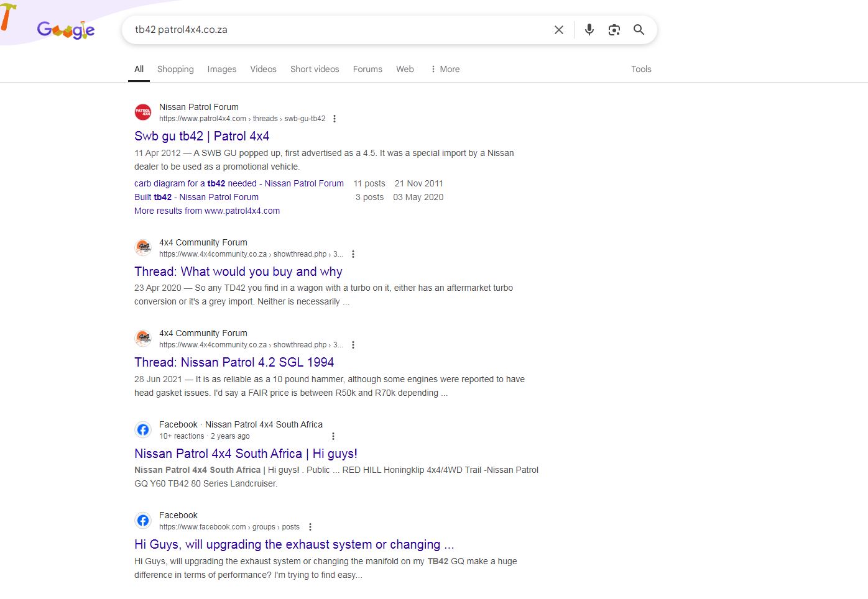Open the 'Swb gu tb42 | Patrol 4x4' result
Screen dimensions: 868x599
[202, 136]
